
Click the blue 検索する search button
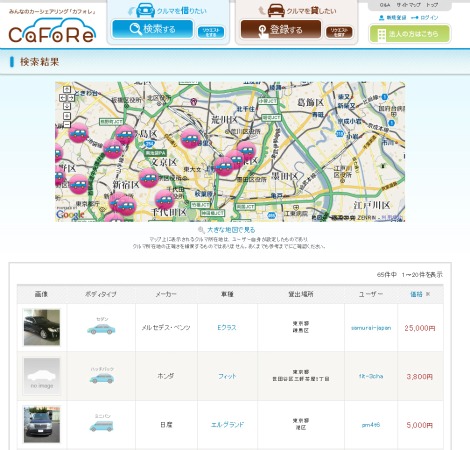153,29
